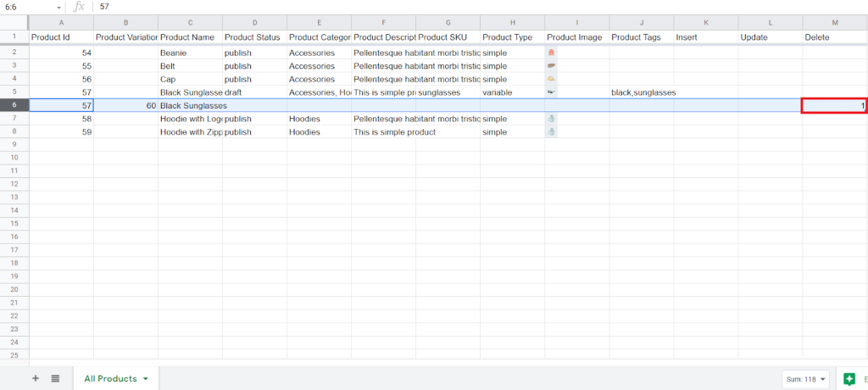Click the Hoodie with Logo image thumbnail

coord(551,119)
